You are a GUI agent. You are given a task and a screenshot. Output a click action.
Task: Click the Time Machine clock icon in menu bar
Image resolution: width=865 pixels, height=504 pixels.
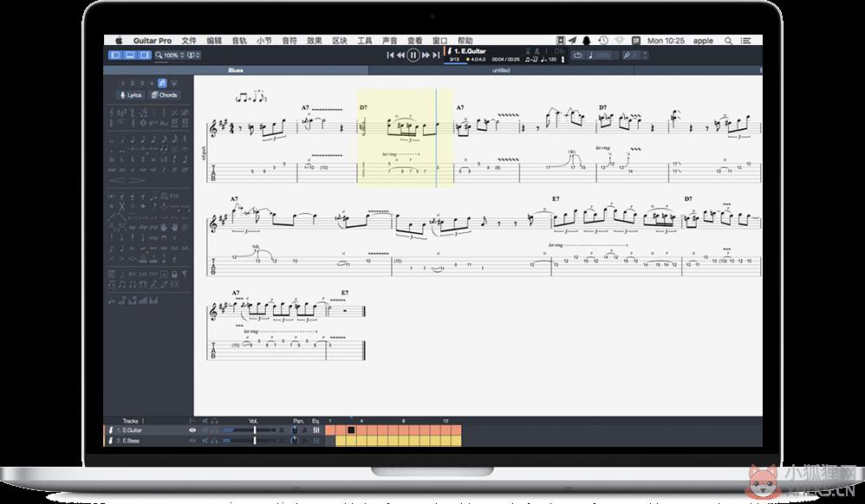coord(603,40)
